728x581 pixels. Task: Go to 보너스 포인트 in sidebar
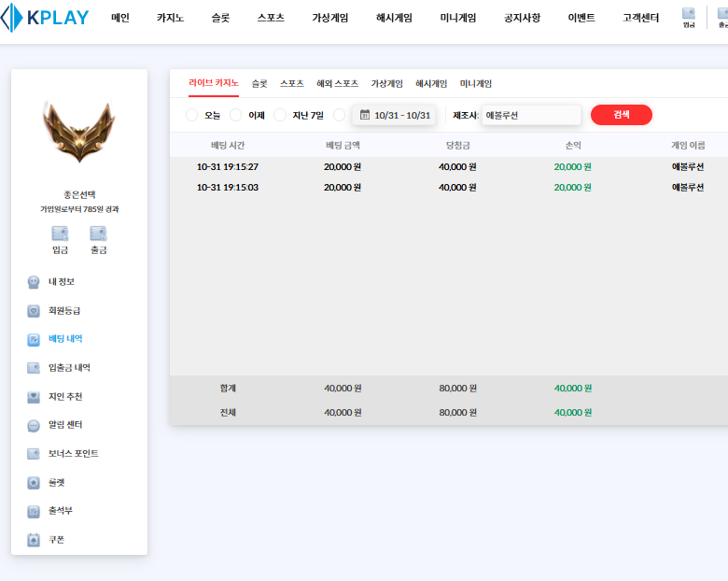pyautogui.click(x=74, y=454)
